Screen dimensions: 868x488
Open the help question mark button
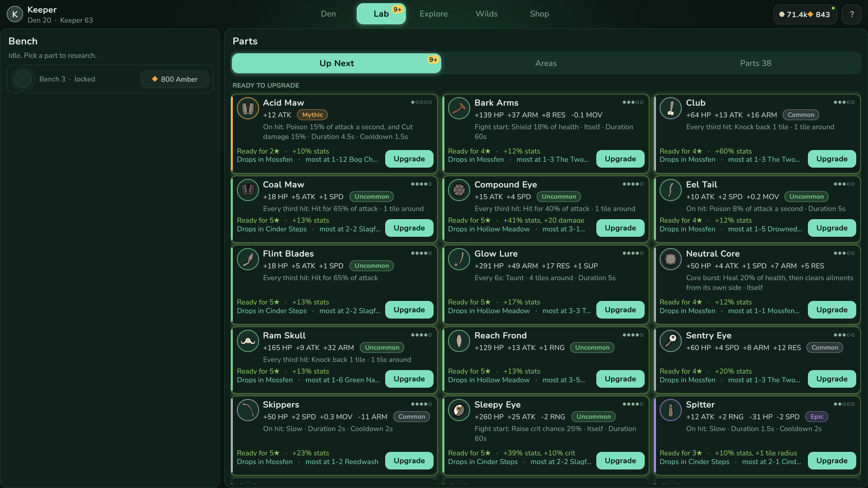tap(852, 14)
